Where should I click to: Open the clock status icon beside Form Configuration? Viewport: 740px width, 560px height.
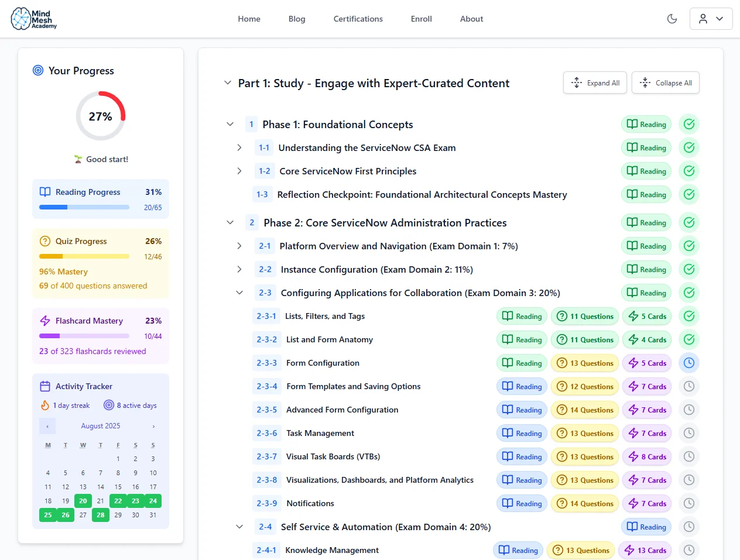[689, 363]
